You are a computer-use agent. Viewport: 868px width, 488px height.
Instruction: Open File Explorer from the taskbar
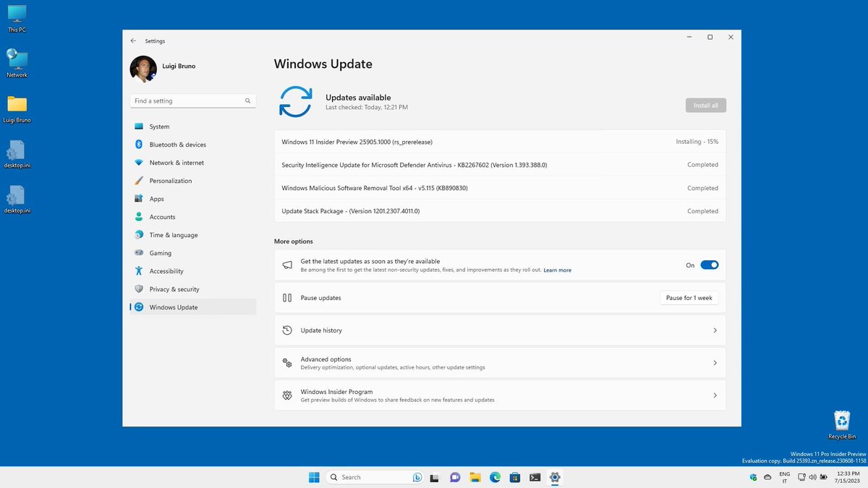click(x=475, y=477)
